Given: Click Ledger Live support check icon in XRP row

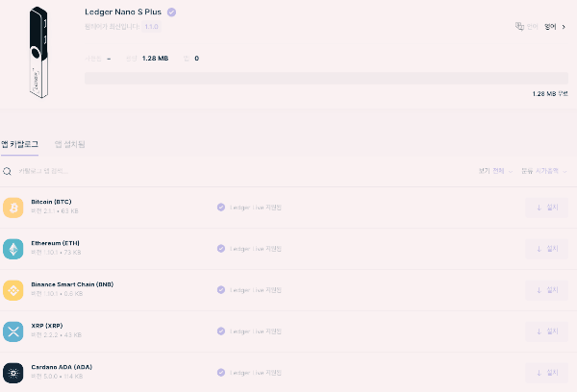Looking at the screenshot, I should [x=221, y=331].
